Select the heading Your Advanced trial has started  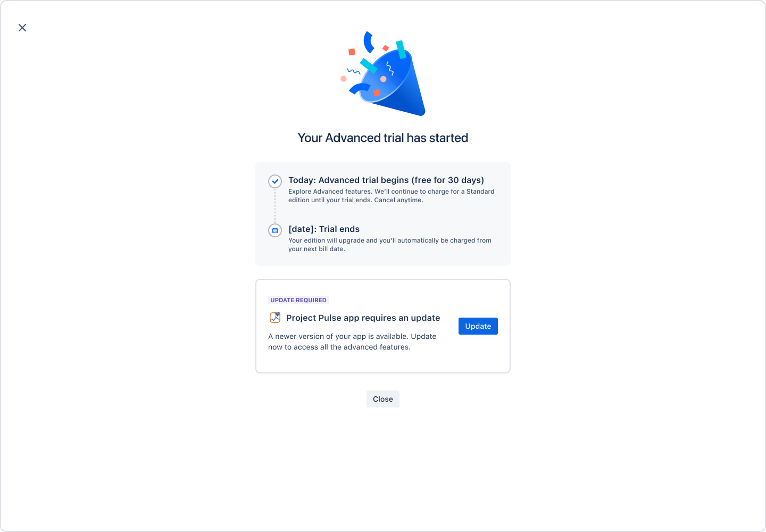tap(382, 137)
